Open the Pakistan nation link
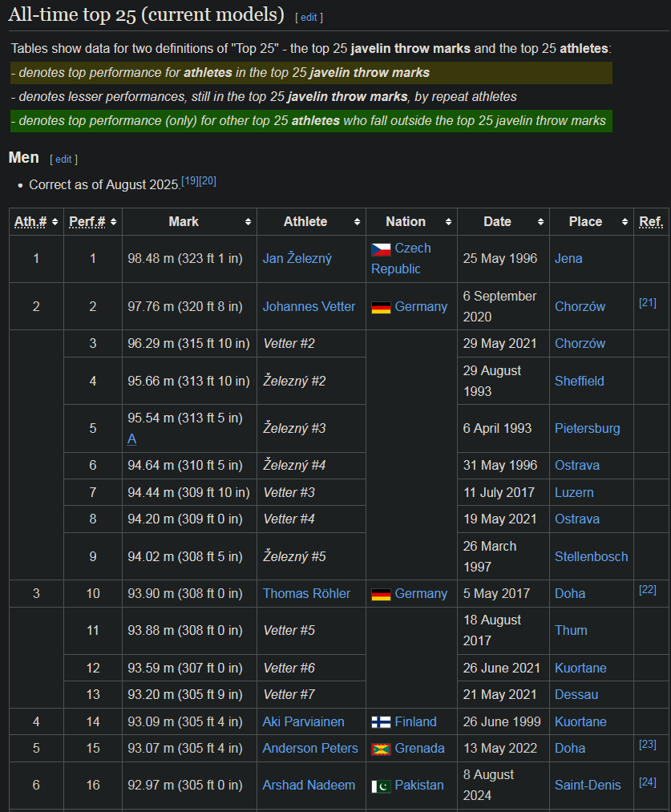 tap(419, 785)
